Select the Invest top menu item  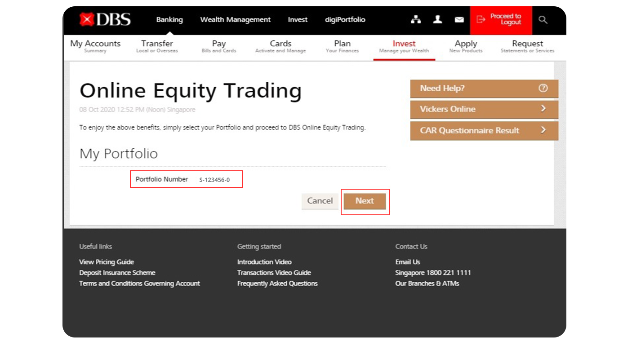tap(298, 20)
